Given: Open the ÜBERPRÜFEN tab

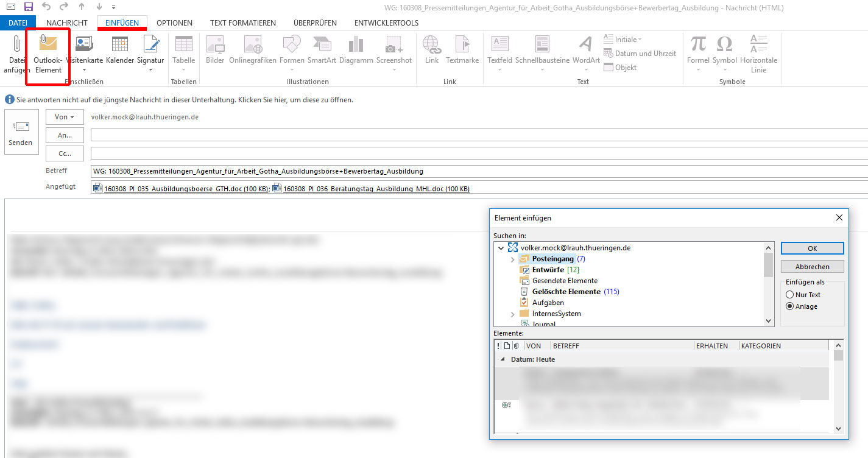Looking at the screenshot, I should (x=315, y=23).
